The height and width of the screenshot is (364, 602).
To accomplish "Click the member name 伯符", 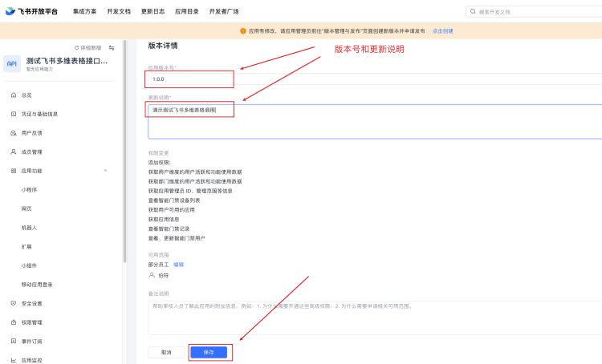I will click(x=164, y=275).
